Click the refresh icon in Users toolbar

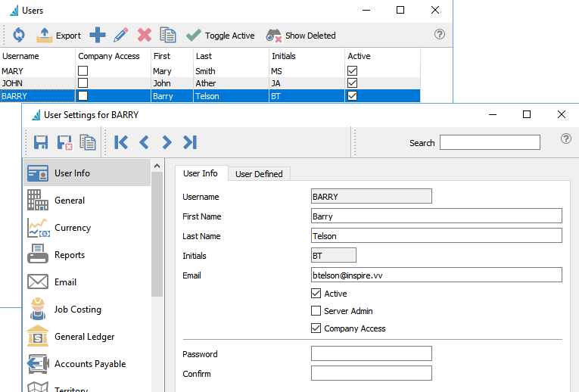coord(19,35)
